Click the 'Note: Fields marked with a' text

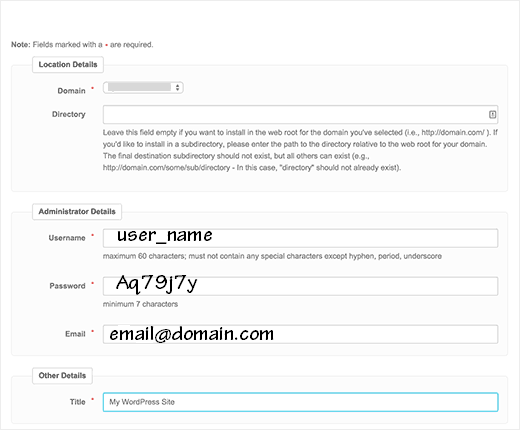(x=57, y=45)
